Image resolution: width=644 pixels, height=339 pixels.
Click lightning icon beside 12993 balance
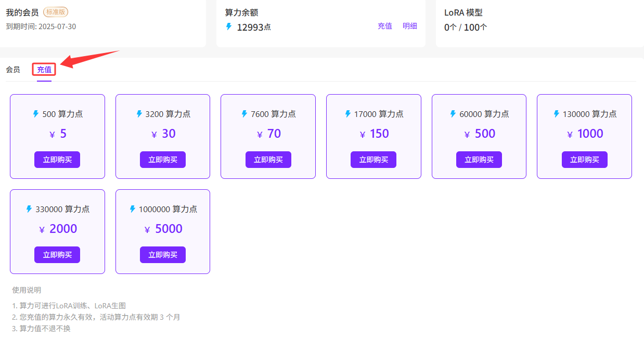(229, 27)
